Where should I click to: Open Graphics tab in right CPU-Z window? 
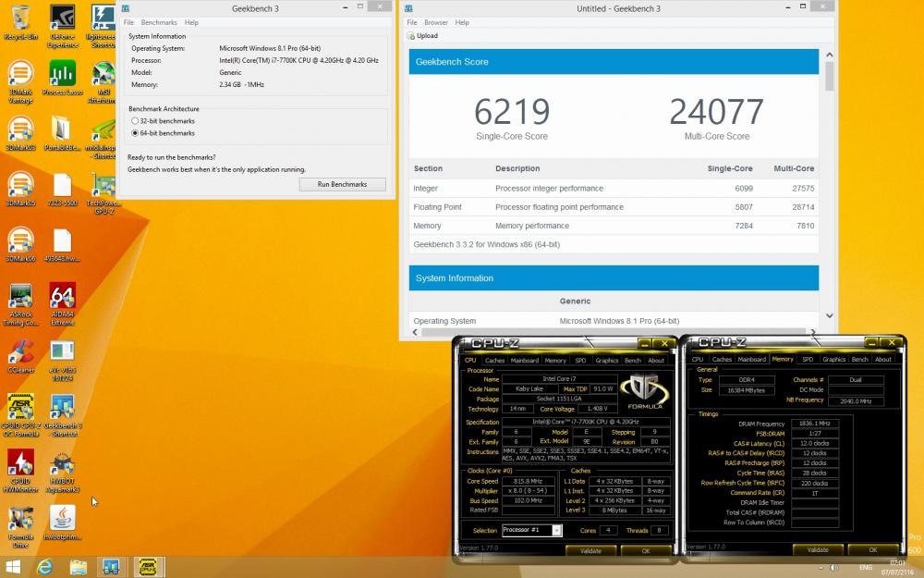click(x=833, y=359)
